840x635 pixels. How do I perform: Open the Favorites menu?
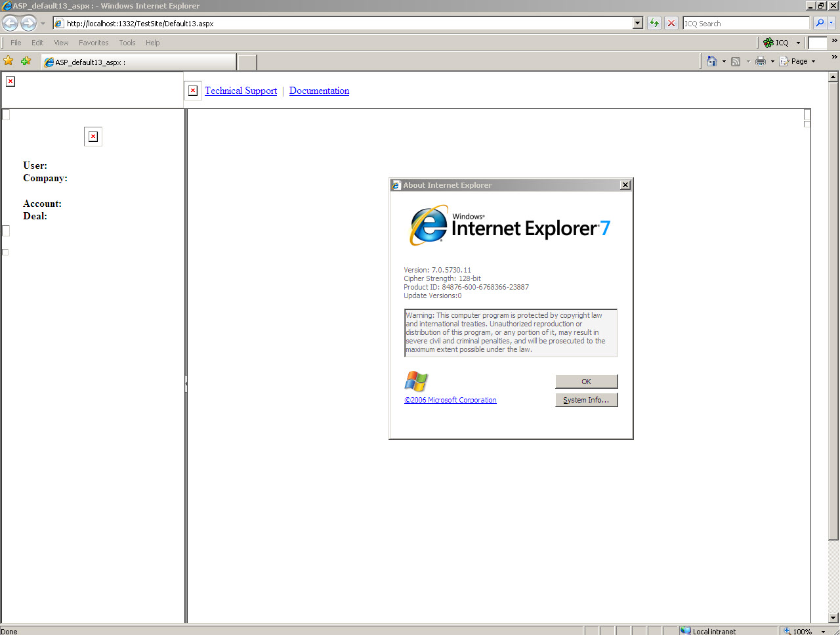click(94, 43)
